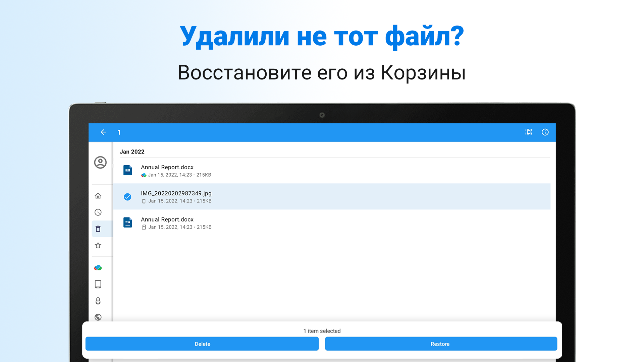Tap the select all icon
This screenshot has width=644, height=362.
click(529, 132)
